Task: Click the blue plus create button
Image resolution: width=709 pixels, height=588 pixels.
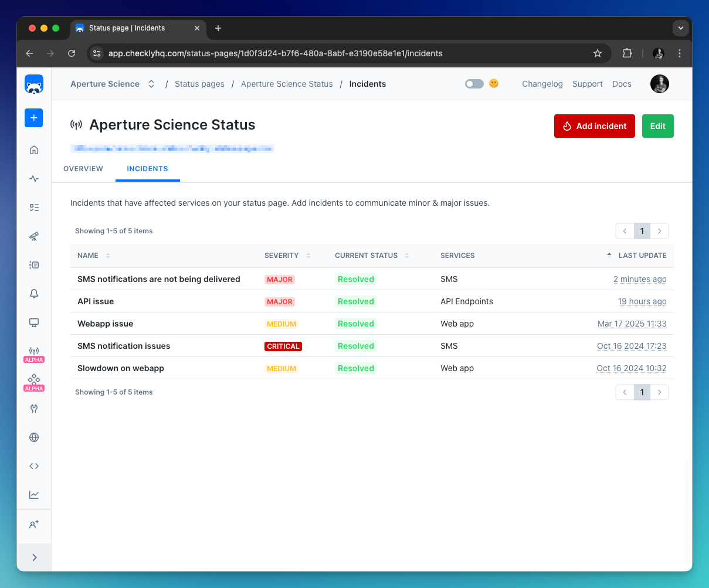Action: 34,118
